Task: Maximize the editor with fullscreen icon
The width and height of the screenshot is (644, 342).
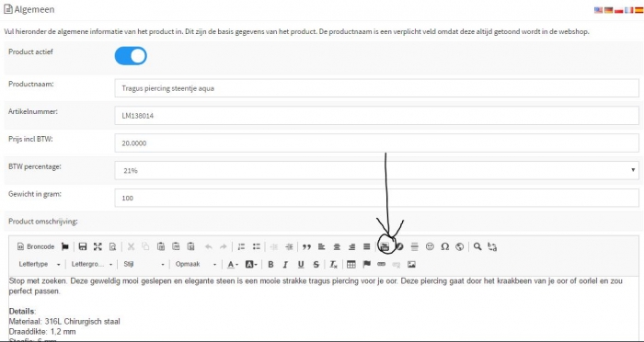Action: point(98,246)
